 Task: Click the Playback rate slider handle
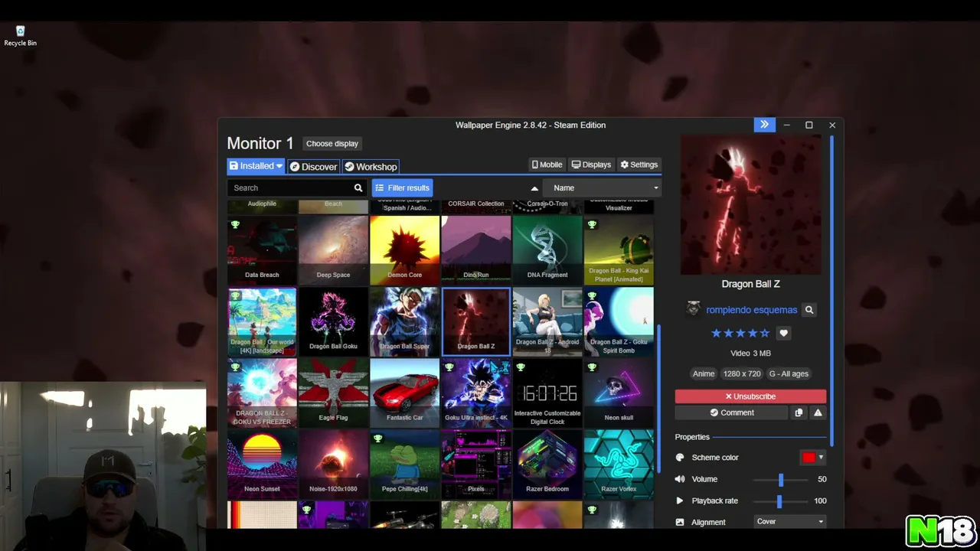pos(779,500)
